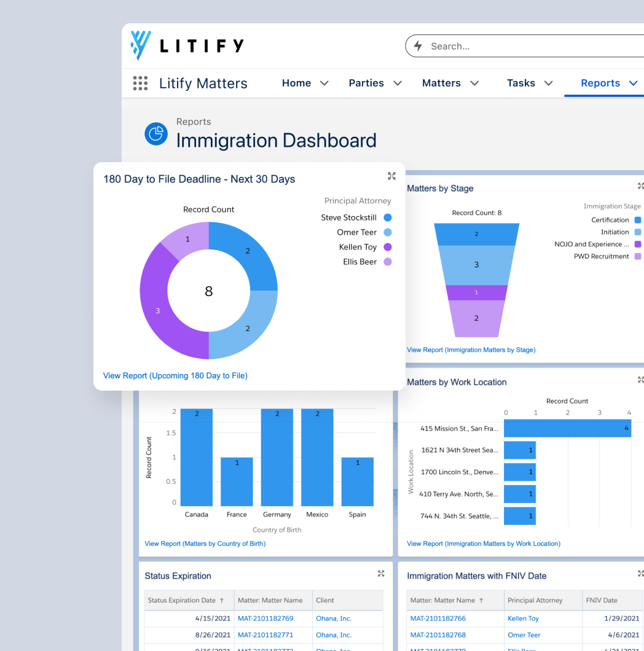Viewport: 644px width, 651px height.
Task: Open View Report Immigration Matters by Work Location
Action: (484, 544)
